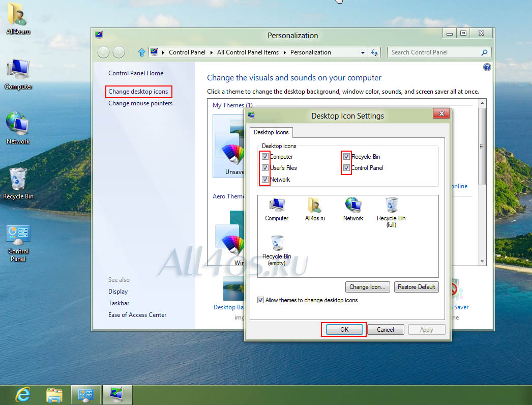The image size is (532, 405).
Task: Click the Personalization window title icon
Action: (x=99, y=35)
